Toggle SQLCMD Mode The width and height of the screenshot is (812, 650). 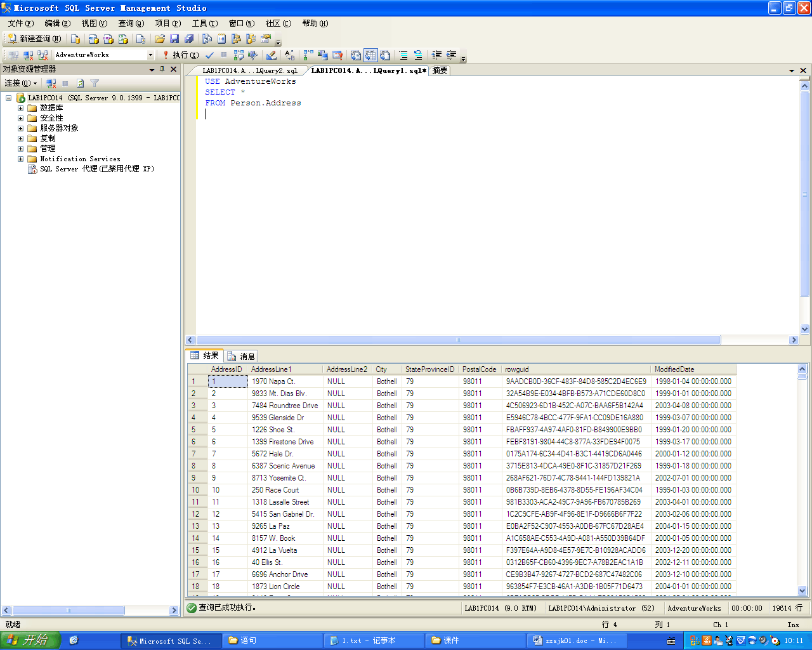tap(337, 55)
